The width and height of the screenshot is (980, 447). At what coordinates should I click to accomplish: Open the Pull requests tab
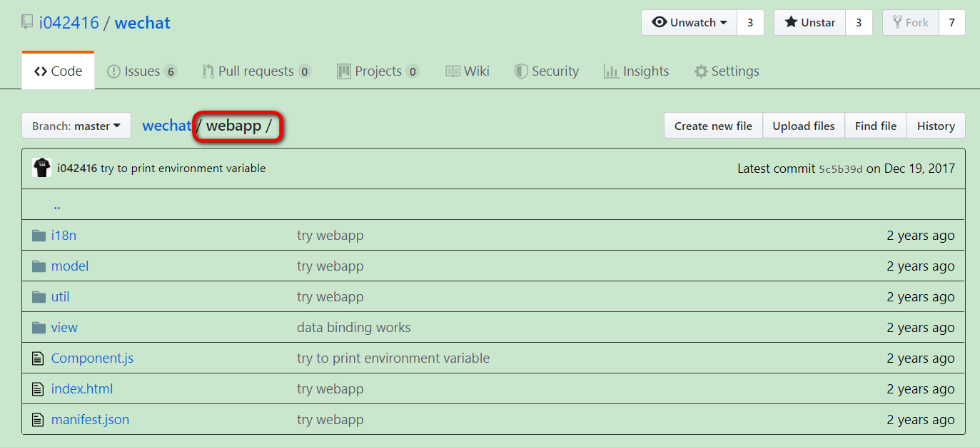point(256,71)
